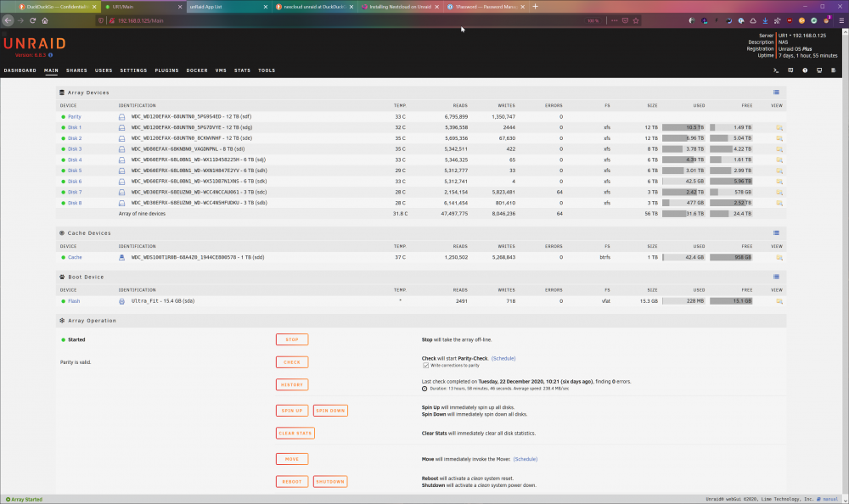
Task: Toggle Boot Device display view icon
Action: click(x=776, y=277)
